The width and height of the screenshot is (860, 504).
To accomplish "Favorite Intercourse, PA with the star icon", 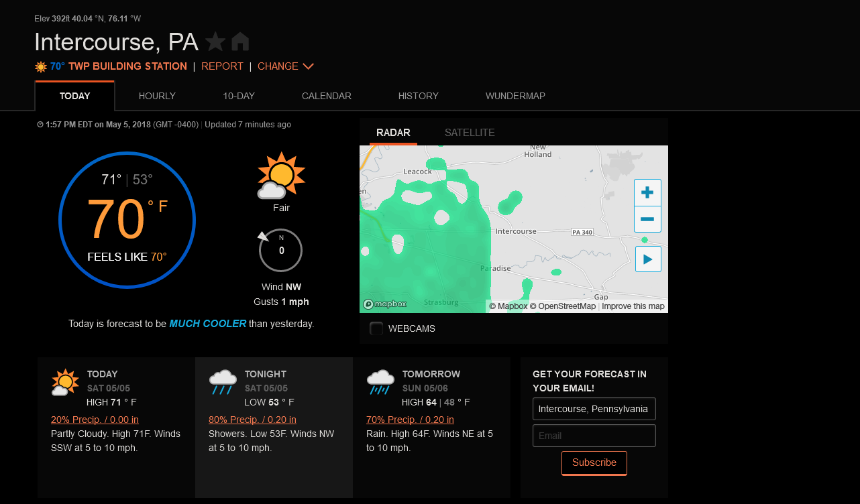I will [x=215, y=42].
